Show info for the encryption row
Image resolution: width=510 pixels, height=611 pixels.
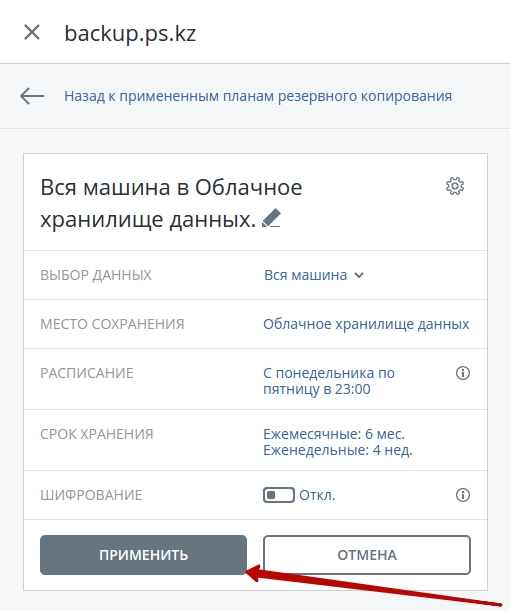[x=463, y=495]
